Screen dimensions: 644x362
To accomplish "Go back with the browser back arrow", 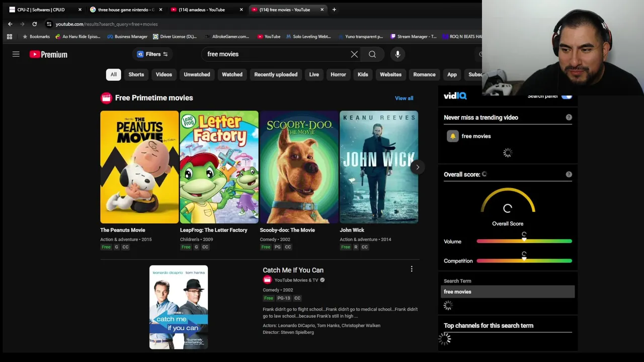I will [x=10, y=24].
